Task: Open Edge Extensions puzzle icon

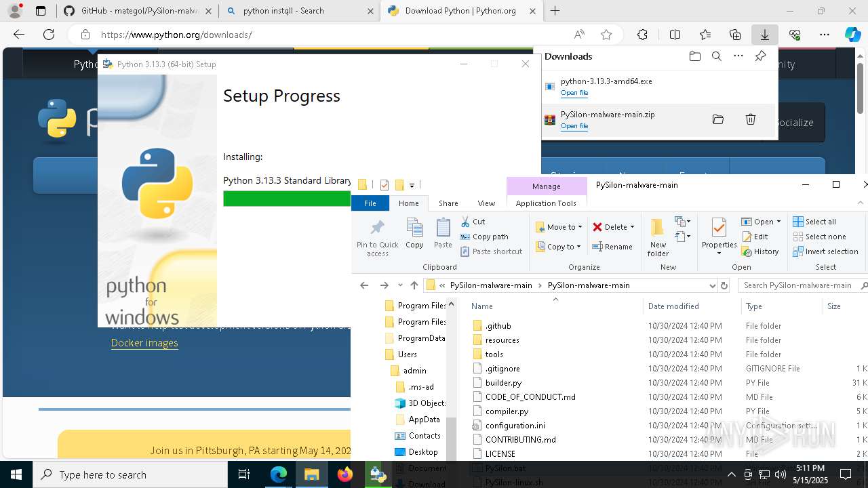Action: pos(642,35)
